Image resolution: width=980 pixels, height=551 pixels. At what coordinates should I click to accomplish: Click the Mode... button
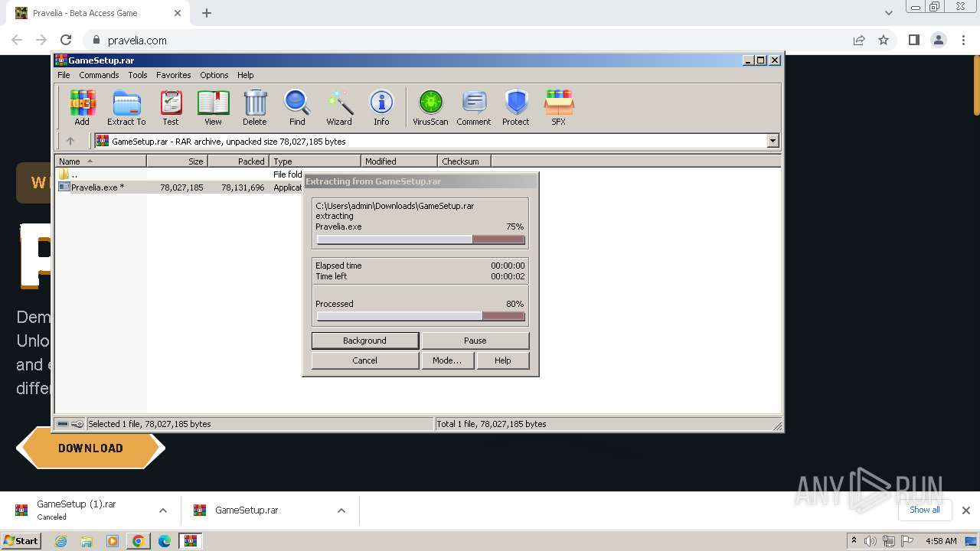pos(447,360)
